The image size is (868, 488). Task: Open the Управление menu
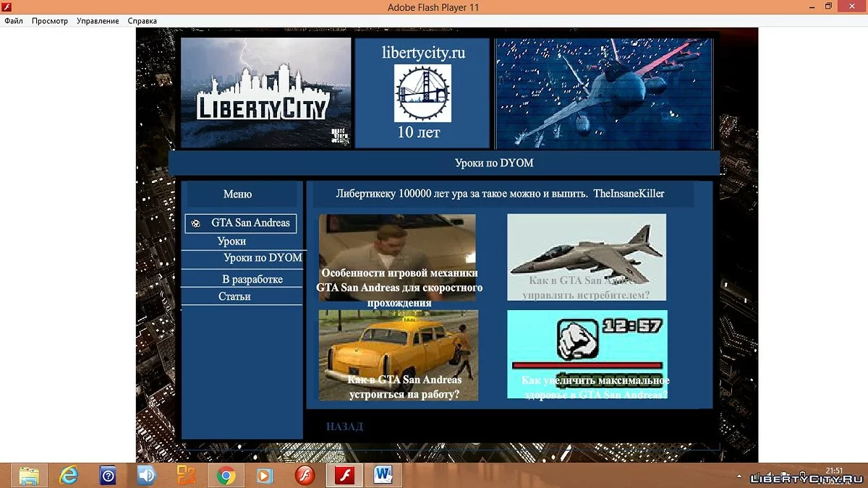click(x=98, y=21)
